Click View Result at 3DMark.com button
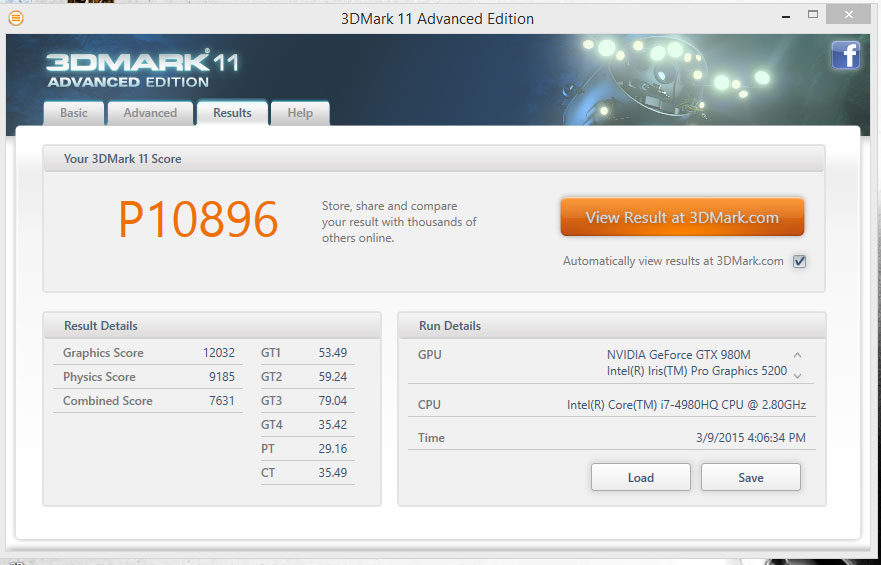Screen dimensions: 881x565 click(682, 217)
